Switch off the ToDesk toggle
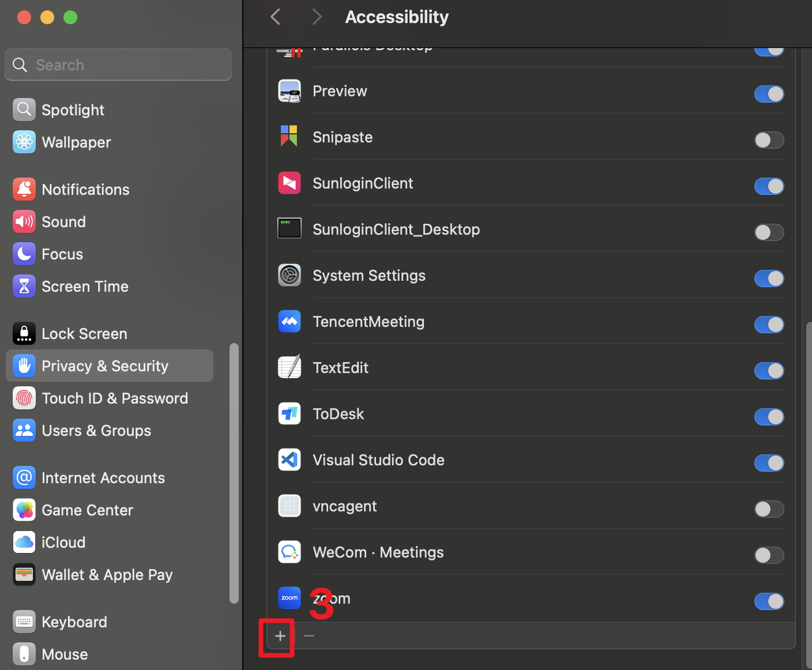Image resolution: width=812 pixels, height=670 pixels. pos(769,417)
